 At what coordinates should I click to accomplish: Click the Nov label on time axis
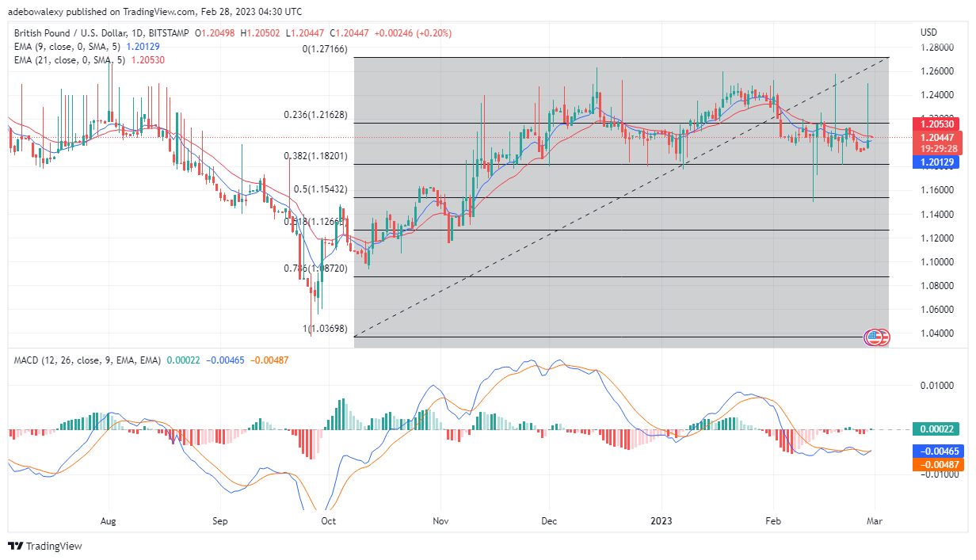[x=441, y=521]
